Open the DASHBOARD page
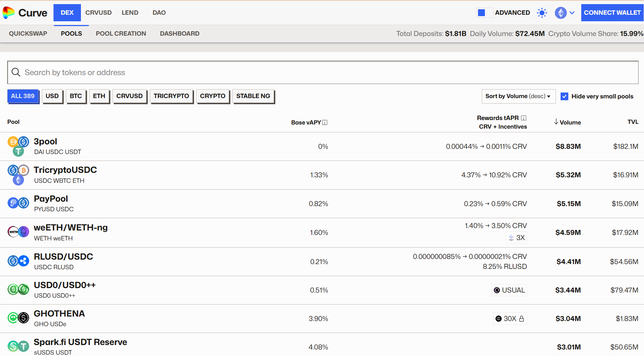This screenshot has height=356, width=644. pyautogui.click(x=180, y=34)
